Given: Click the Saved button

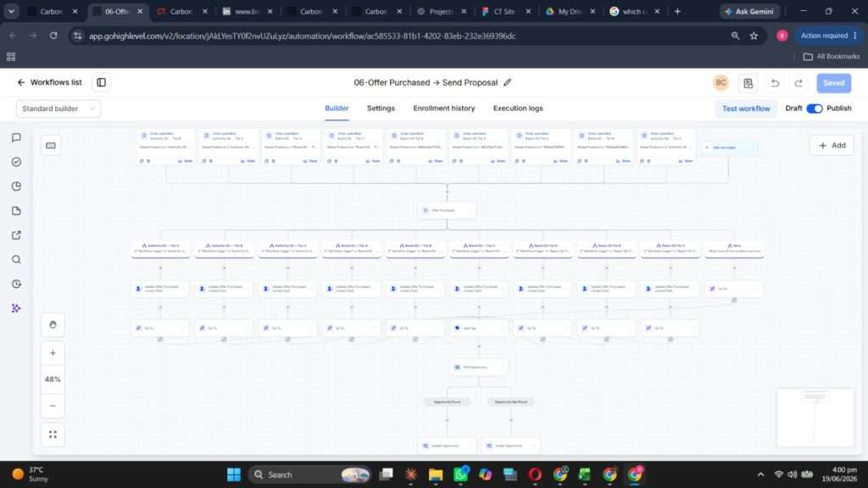Looking at the screenshot, I should pyautogui.click(x=834, y=83).
